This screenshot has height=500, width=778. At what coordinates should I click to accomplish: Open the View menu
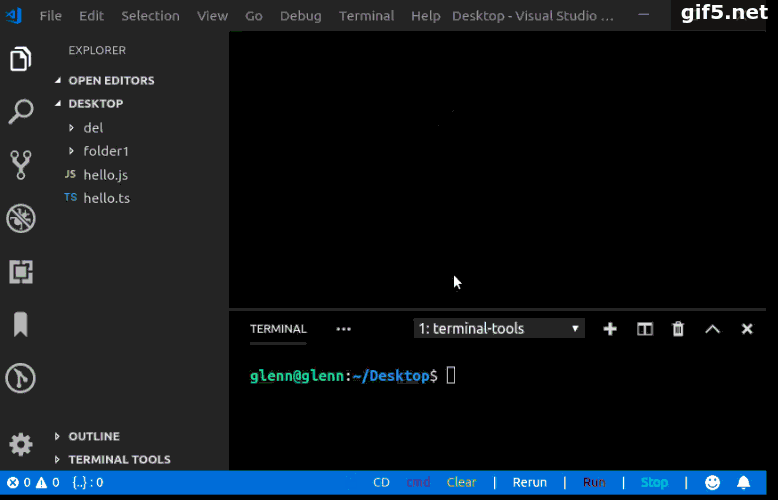(212, 16)
